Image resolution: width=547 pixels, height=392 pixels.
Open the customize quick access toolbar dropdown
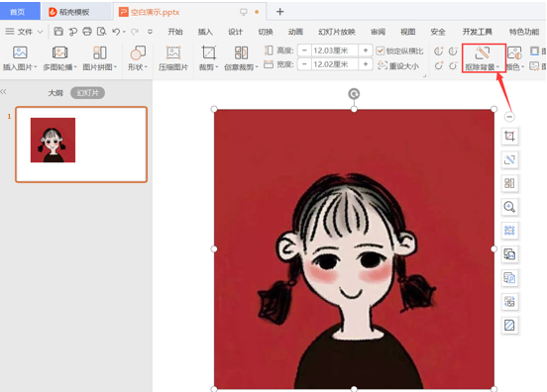(x=150, y=32)
